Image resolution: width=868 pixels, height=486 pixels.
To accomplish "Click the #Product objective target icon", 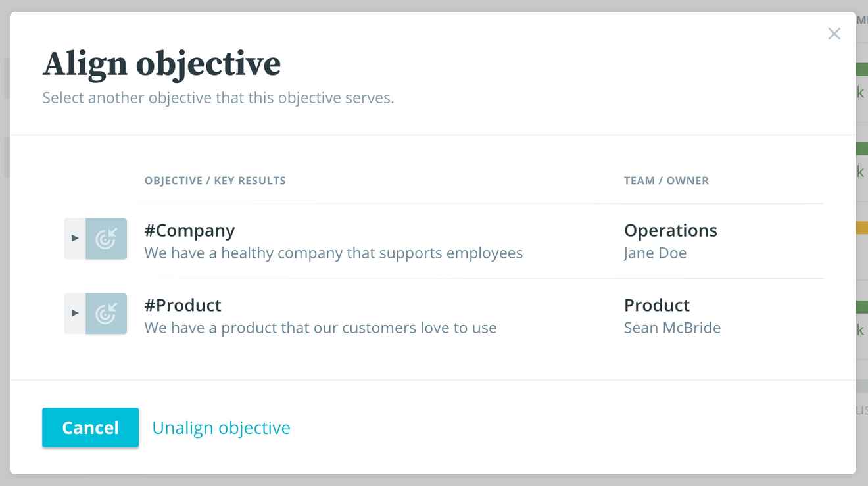I will click(106, 314).
